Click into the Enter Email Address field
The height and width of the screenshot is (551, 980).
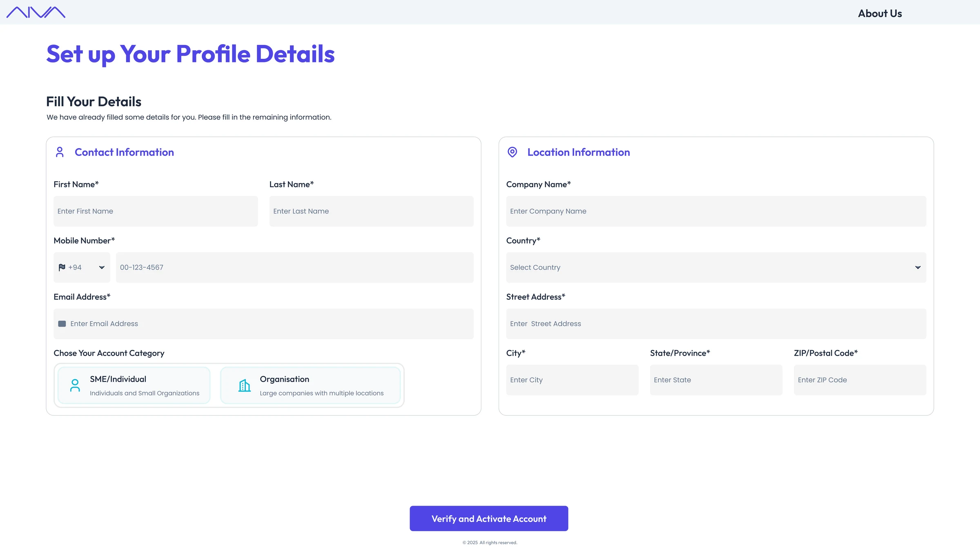(263, 324)
